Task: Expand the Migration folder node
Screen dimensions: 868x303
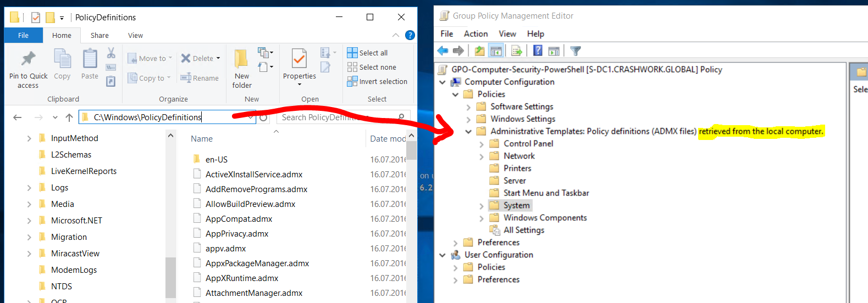Action: coord(29,237)
